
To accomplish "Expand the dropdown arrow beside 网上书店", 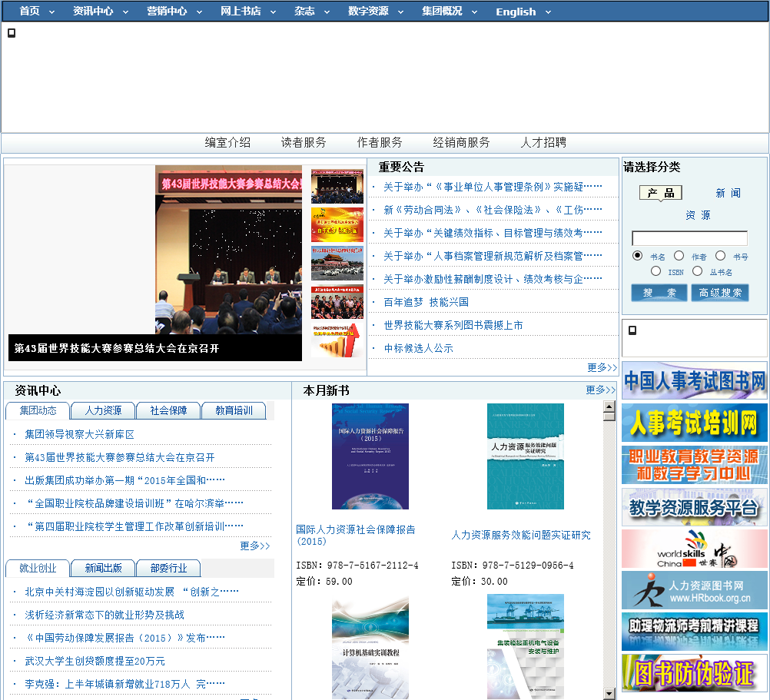I will (273, 12).
